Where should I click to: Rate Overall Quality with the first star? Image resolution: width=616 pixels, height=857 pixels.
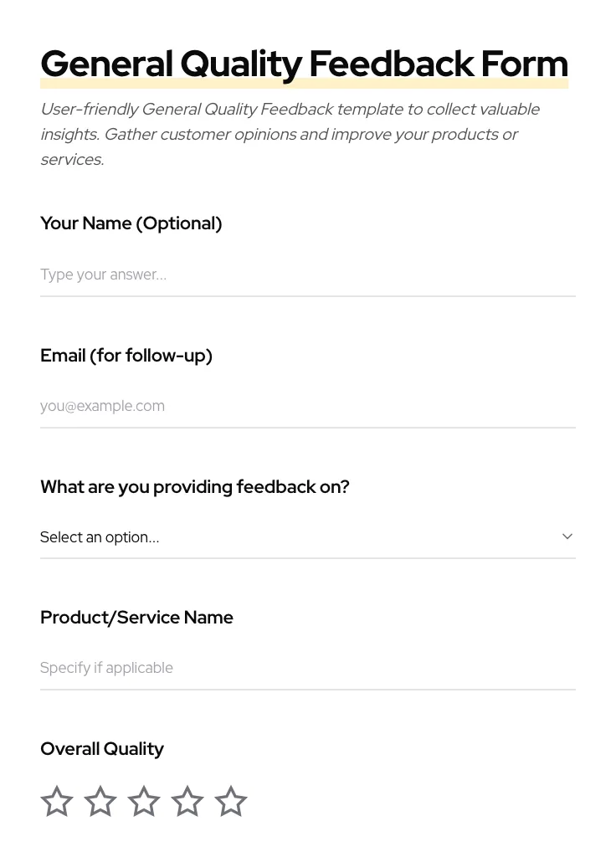[57, 801]
